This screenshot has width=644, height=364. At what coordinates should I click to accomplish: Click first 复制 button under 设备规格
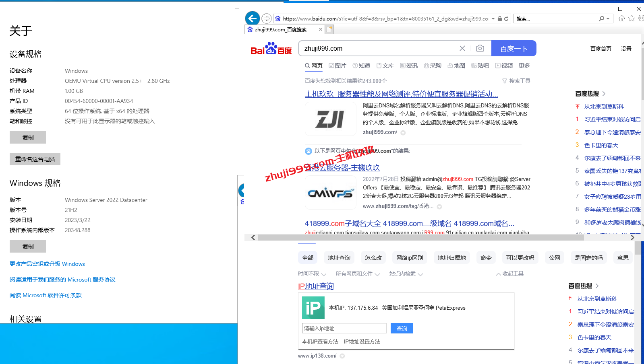tap(28, 137)
